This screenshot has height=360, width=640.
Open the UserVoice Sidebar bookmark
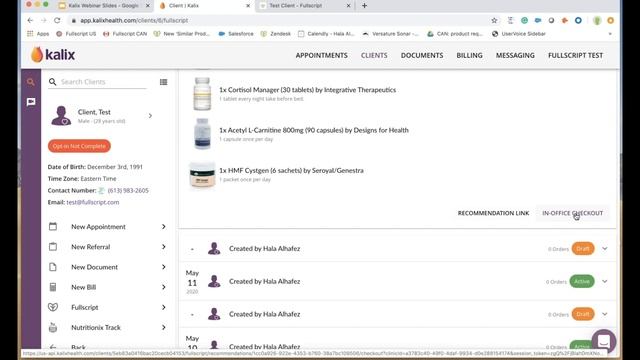pos(518,34)
